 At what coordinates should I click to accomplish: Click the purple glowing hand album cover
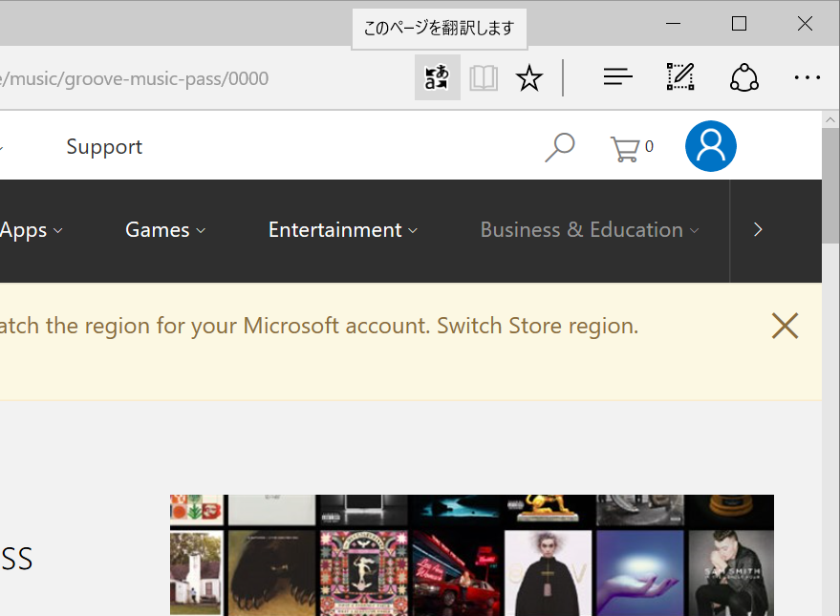pos(639,573)
